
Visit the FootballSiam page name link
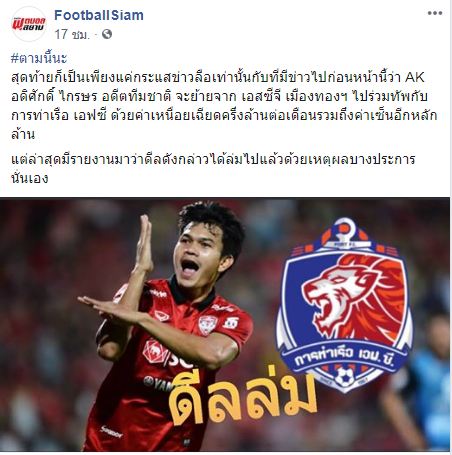point(99,15)
